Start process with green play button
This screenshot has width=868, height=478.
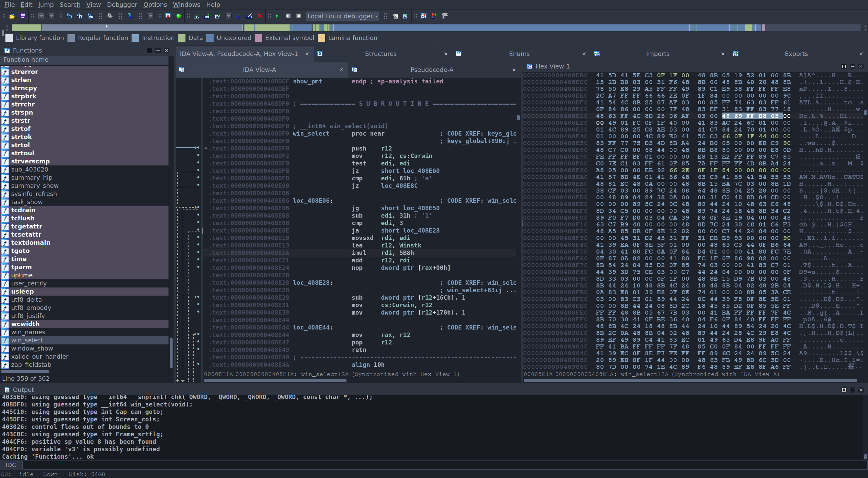(x=277, y=16)
